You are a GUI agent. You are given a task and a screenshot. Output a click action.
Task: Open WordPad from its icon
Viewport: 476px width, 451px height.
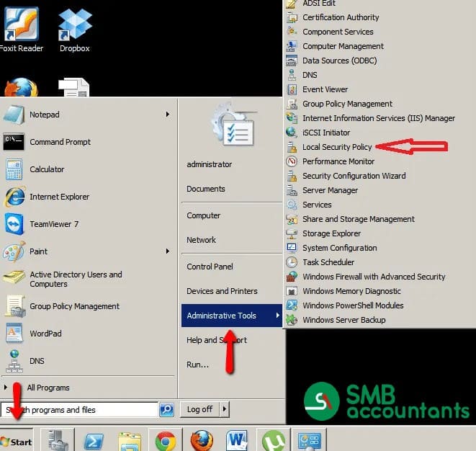click(x=14, y=333)
